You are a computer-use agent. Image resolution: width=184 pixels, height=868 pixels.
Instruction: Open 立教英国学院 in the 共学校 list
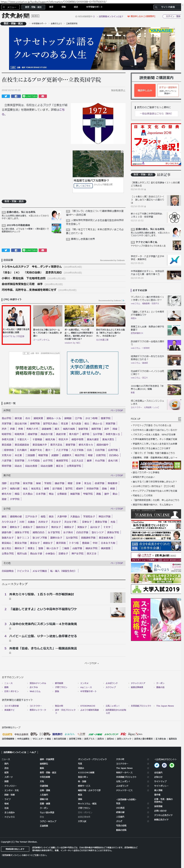[x=74, y=466]
